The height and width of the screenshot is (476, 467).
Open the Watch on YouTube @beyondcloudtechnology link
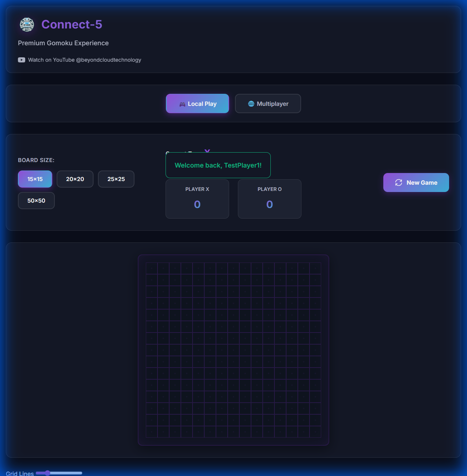84,60
